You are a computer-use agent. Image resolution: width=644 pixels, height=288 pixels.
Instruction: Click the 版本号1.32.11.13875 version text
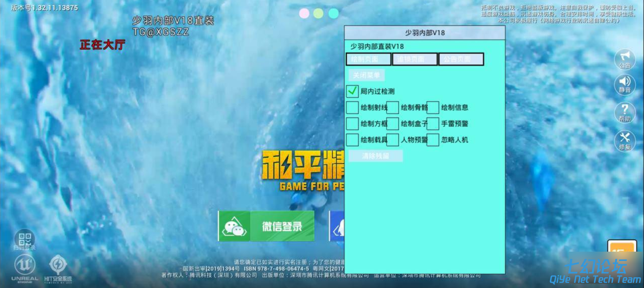click(44, 8)
